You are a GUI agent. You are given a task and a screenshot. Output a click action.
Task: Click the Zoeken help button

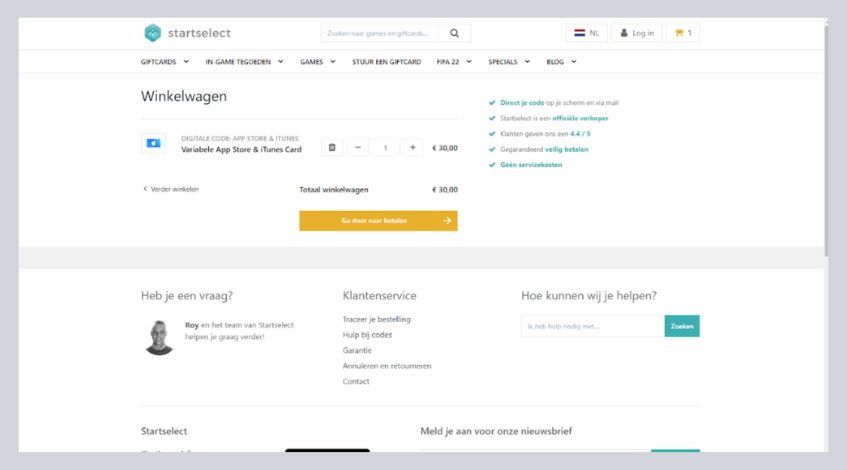tap(682, 326)
